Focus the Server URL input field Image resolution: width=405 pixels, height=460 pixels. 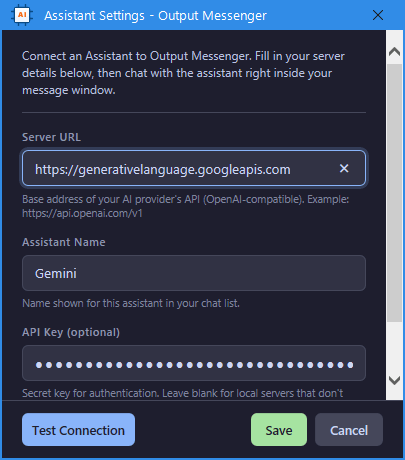(x=194, y=168)
